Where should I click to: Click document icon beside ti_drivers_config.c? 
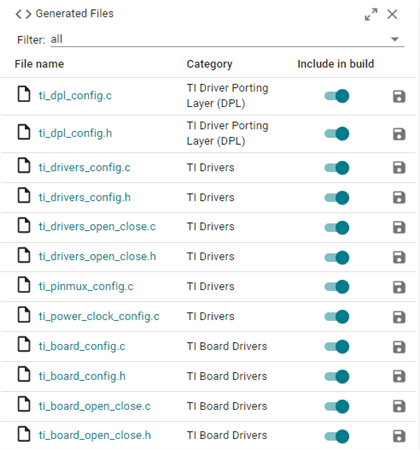click(x=24, y=166)
